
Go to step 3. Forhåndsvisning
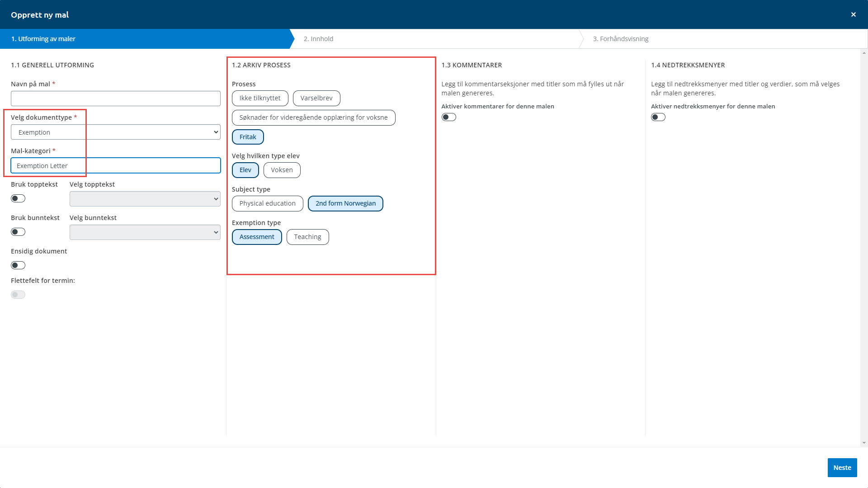[620, 39]
